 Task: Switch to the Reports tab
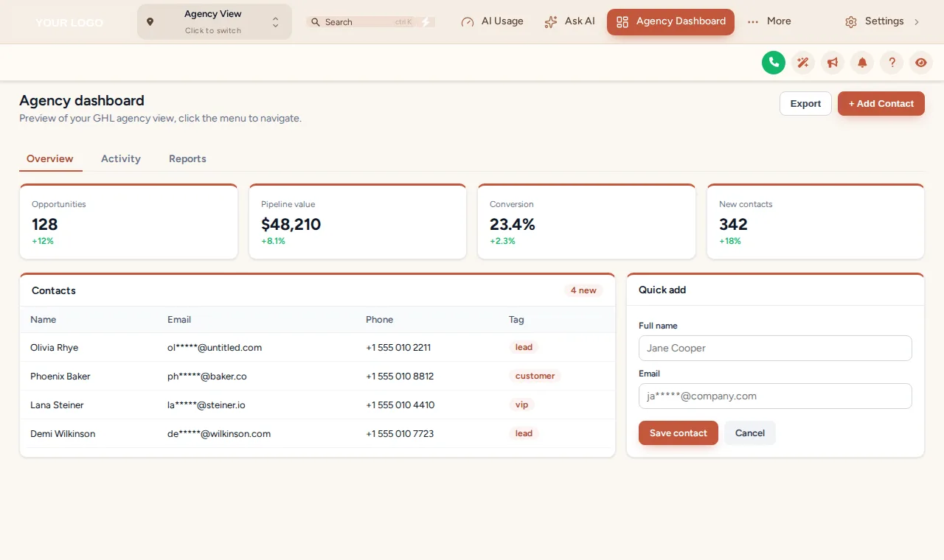(187, 159)
